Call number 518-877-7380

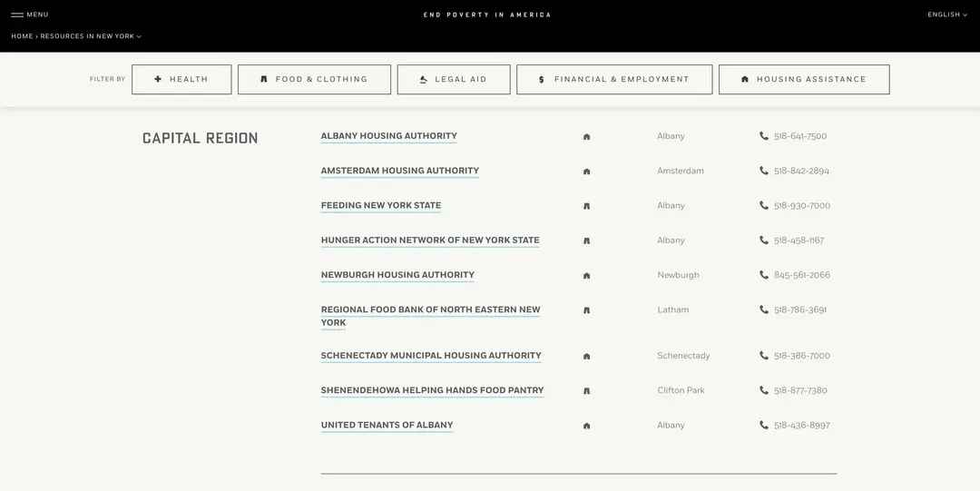(x=800, y=390)
